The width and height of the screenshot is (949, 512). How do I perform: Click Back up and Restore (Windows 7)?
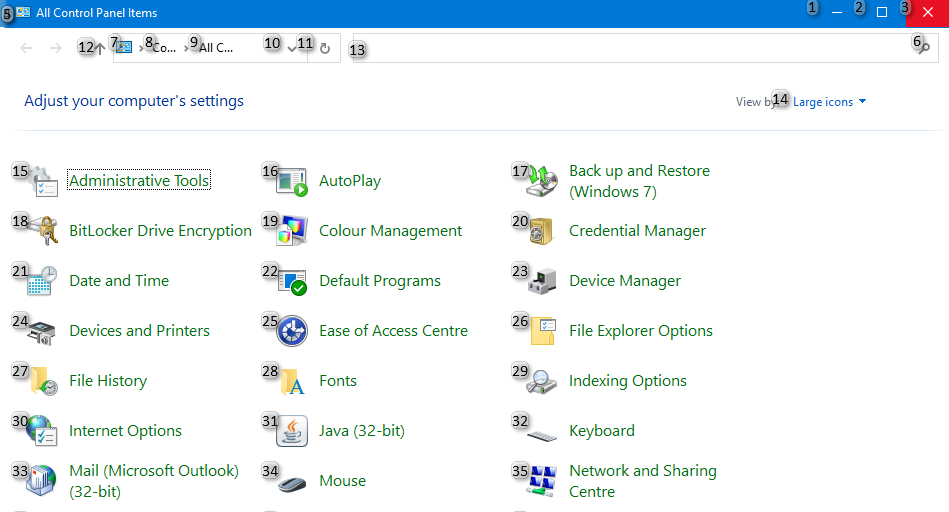(x=639, y=181)
